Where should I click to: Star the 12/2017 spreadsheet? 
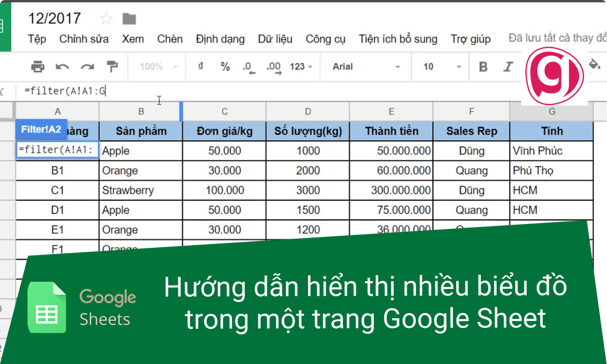coord(105,18)
